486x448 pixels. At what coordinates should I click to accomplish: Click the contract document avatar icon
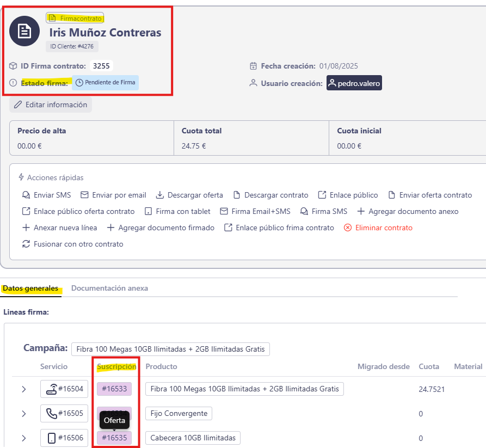point(24,31)
